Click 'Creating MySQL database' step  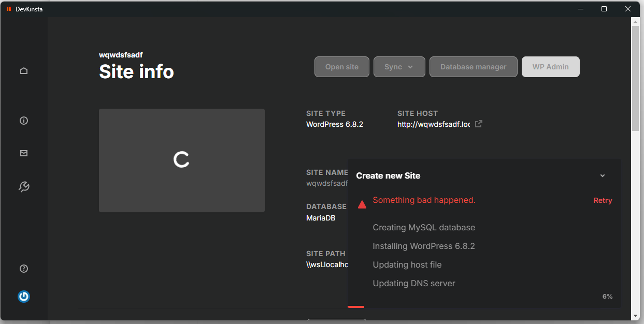(x=424, y=227)
